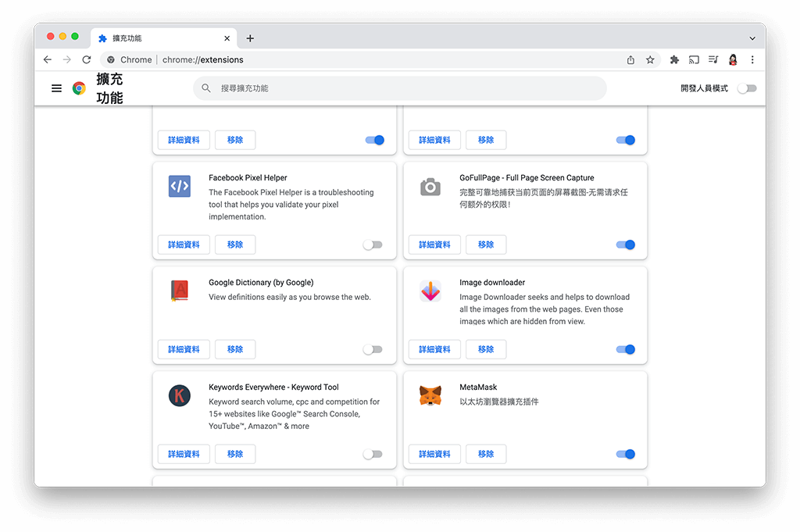This screenshot has height=532, width=800.
Task: Remove MetaMask with 移除
Action: 486,454
